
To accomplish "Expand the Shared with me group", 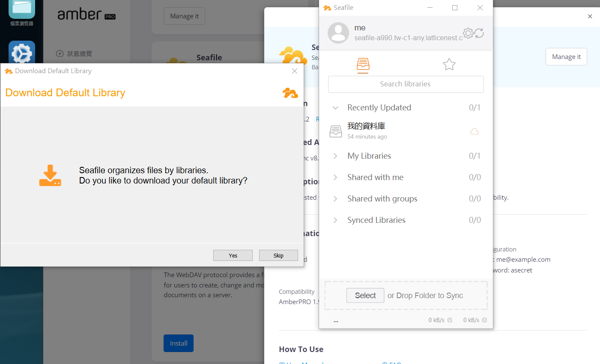I will 336,178.
